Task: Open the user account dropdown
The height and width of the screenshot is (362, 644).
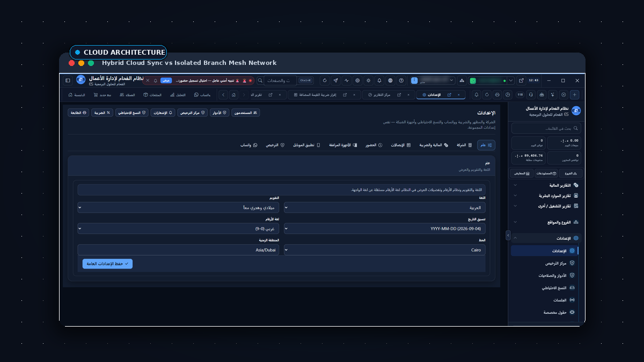Action: click(433, 80)
